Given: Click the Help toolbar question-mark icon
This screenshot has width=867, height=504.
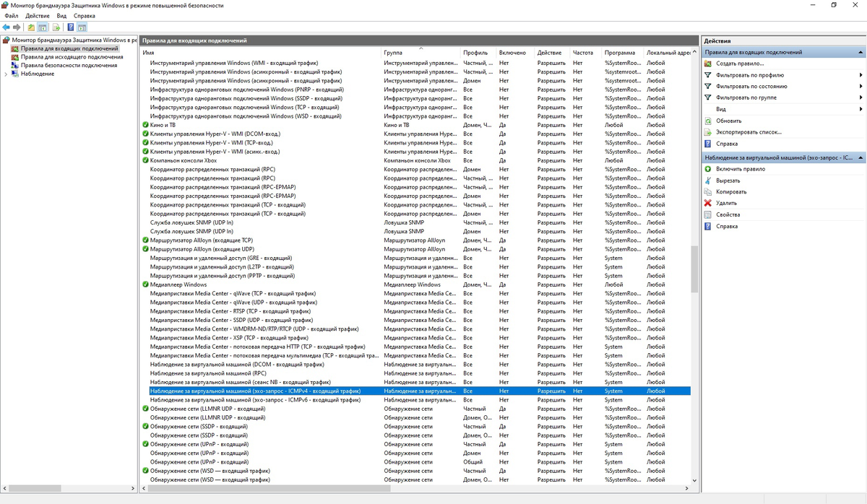Looking at the screenshot, I should (x=71, y=27).
